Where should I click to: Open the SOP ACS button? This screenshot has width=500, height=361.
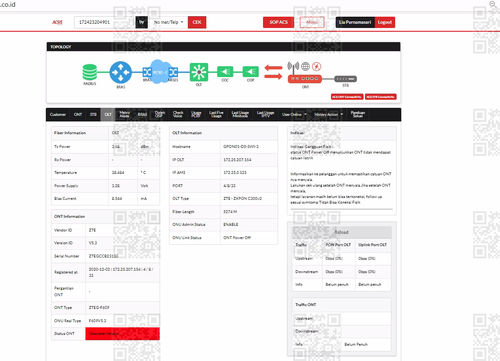click(x=278, y=22)
